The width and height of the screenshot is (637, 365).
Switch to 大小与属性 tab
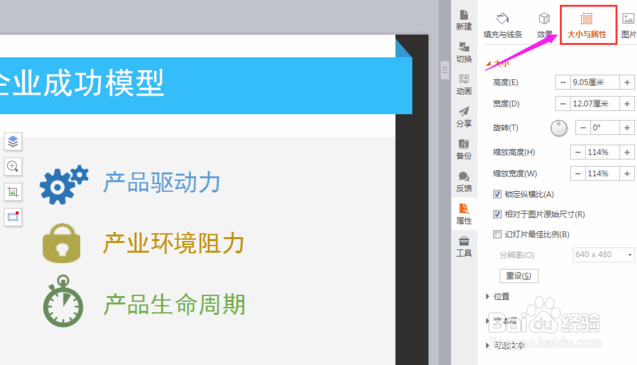click(x=587, y=26)
